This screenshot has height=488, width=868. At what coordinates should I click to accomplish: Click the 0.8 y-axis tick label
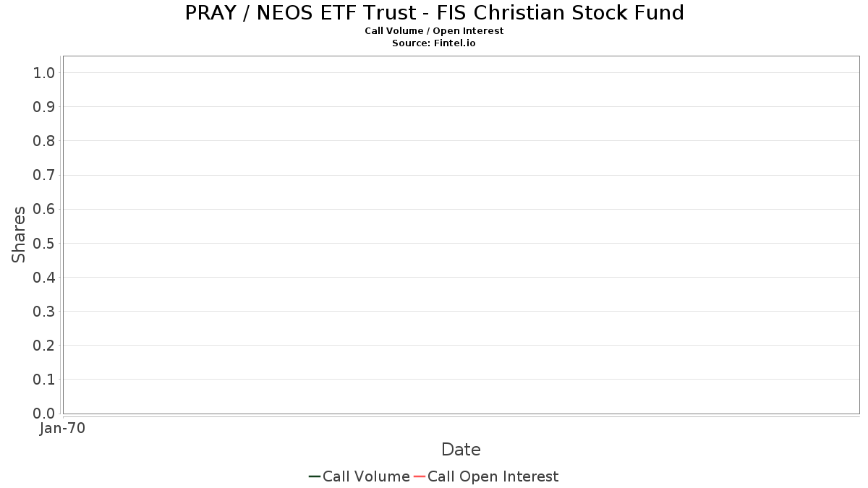point(44,141)
